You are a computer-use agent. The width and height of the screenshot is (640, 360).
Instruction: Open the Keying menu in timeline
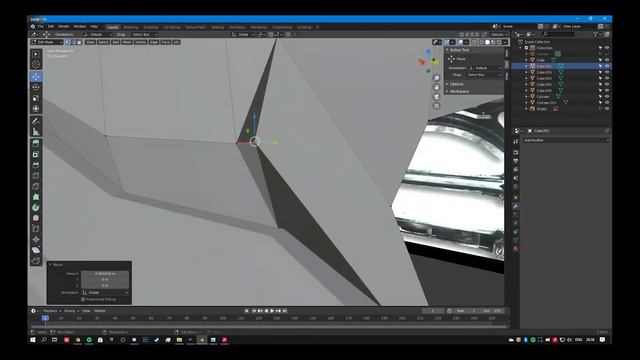71,311
